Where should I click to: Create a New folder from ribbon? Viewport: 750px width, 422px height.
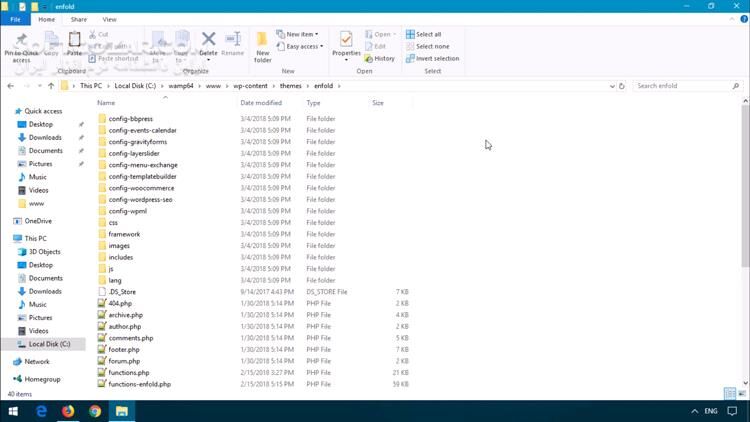(262, 45)
